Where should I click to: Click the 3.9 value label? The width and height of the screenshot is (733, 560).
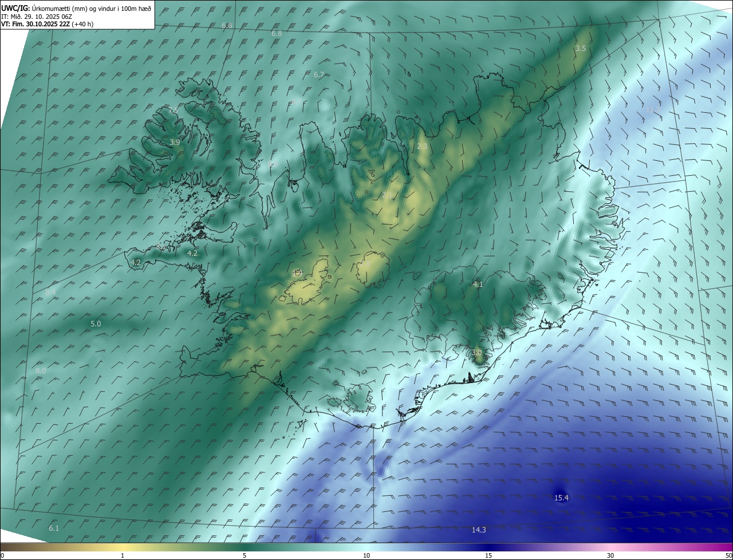tap(175, 143)
